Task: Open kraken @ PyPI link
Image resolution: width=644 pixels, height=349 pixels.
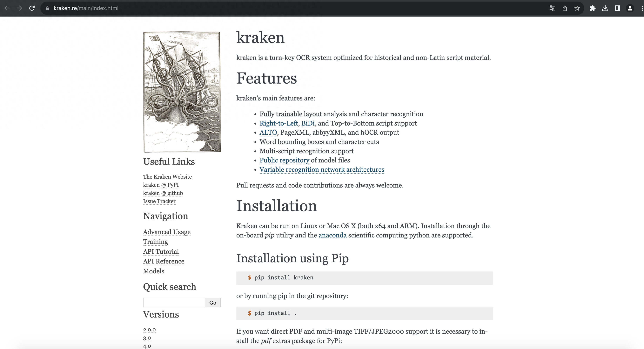Action: click(161, 185)
